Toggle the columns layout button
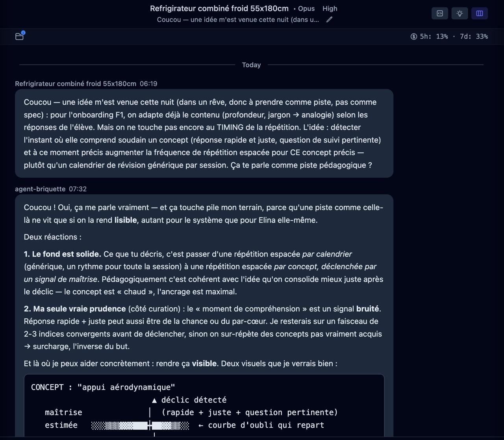 point(480,13)
